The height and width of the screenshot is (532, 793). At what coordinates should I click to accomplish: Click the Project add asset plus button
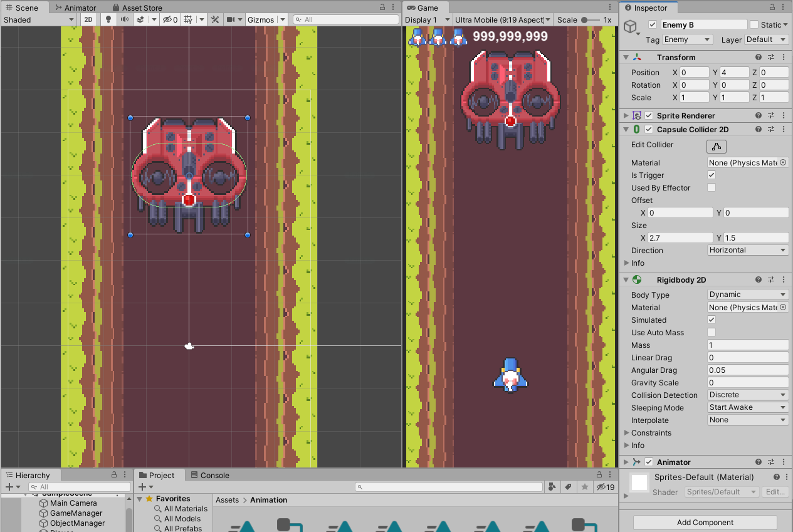click(145, 487)
